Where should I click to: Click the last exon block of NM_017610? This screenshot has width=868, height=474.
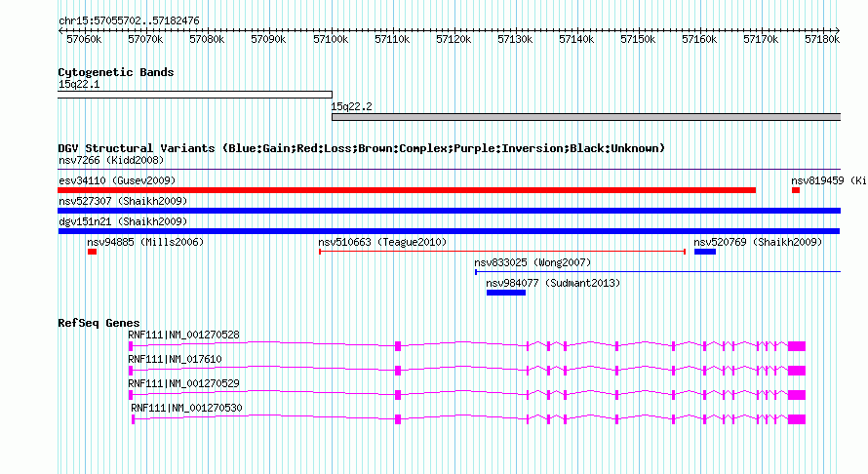click(x=797, y=371)
